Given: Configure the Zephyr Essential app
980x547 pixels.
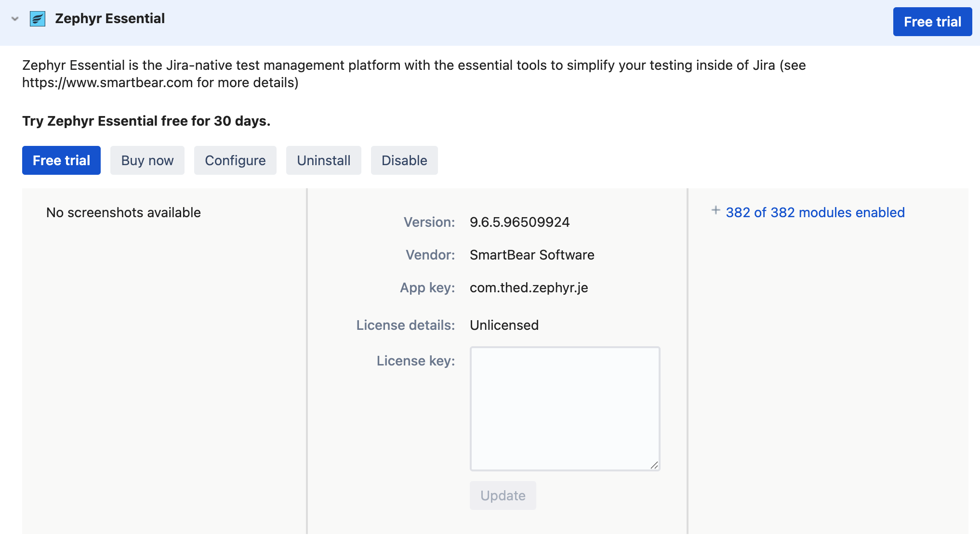Looking at the screenshot, I should point(235,160).
